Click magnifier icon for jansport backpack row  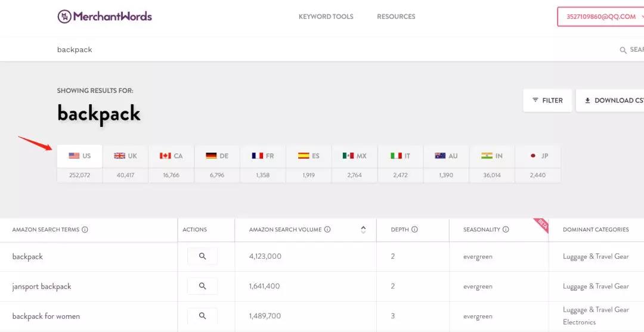click(202, 286)
